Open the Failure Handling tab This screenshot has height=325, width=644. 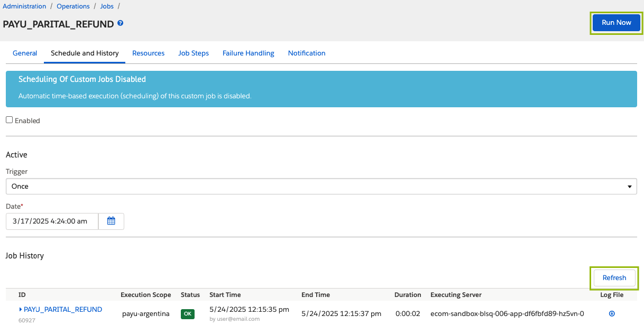tap(248, 53)
